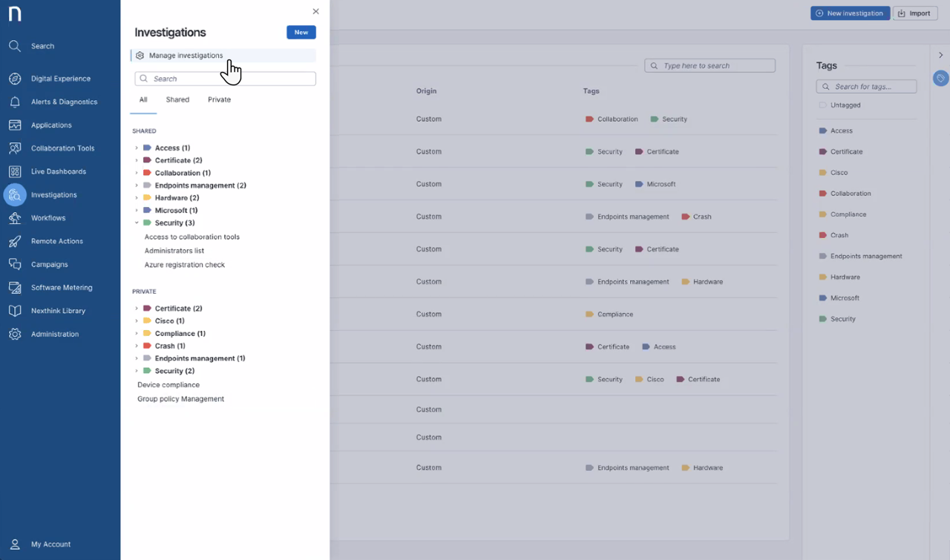Screen dimensions: 950x560
Task: Click the blue New button
Action: [301, 32]
